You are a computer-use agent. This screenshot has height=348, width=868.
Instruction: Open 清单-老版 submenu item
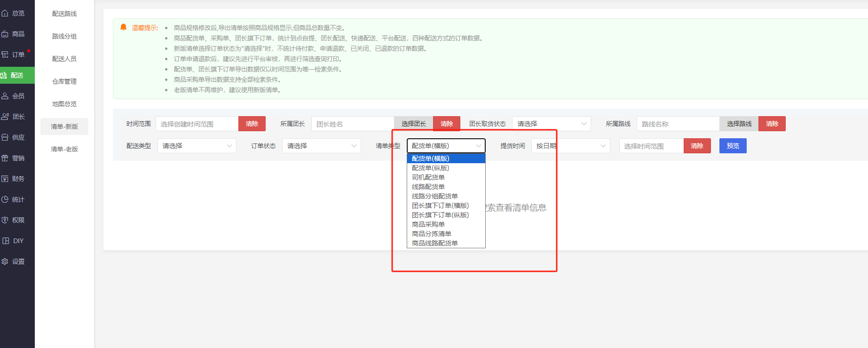(64, 149)
